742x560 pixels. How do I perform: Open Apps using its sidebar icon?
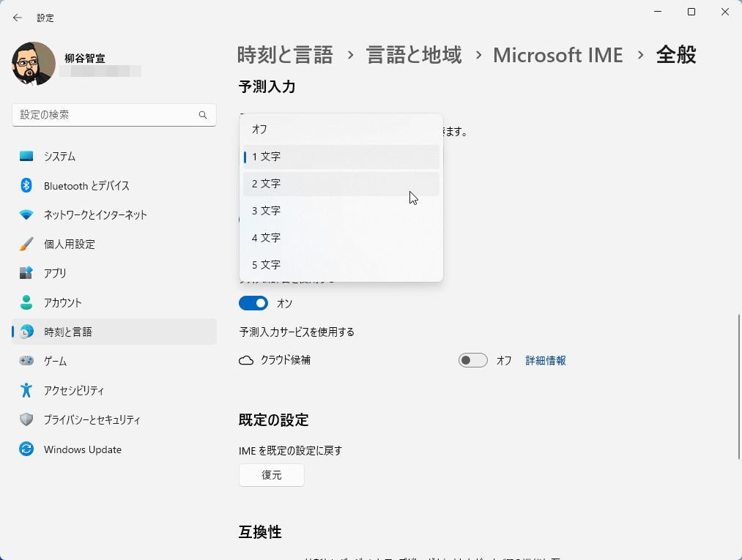[x=26, y=273]
